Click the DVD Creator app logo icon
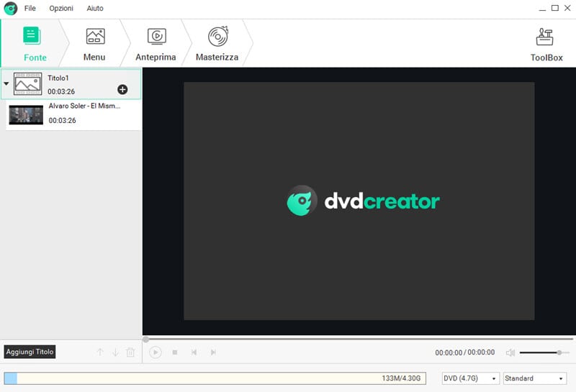 point(11,8)
